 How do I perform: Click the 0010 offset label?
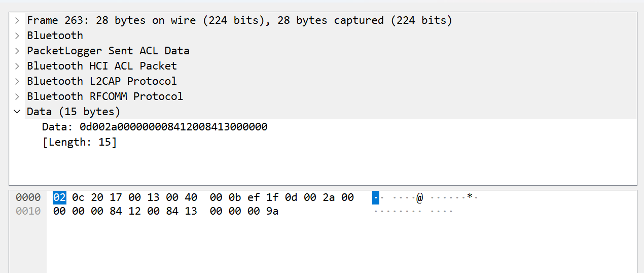[x=28, y=211]
